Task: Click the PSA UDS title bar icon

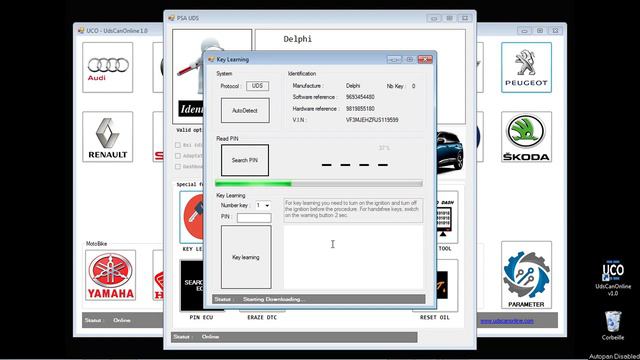Action: pos(172,18)
